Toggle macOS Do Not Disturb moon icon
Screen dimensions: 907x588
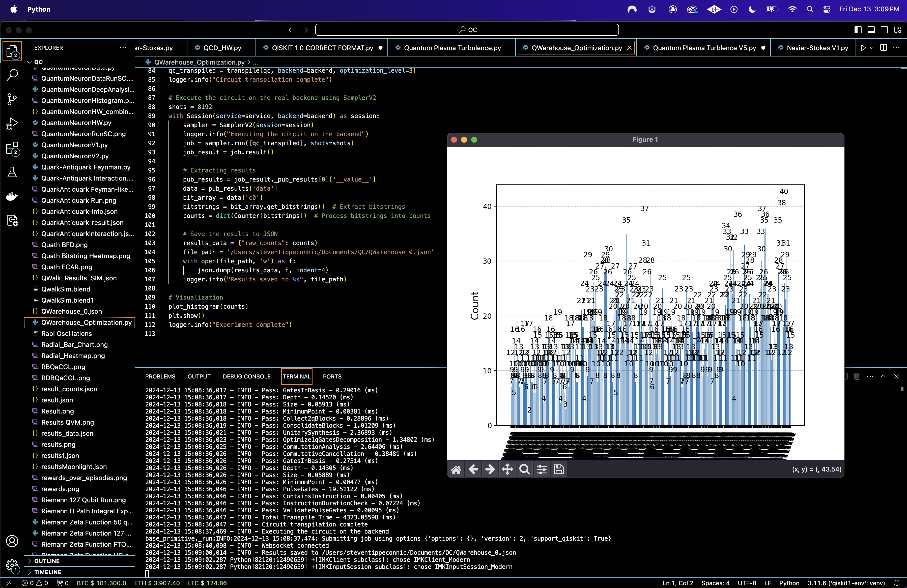(752, 9)
